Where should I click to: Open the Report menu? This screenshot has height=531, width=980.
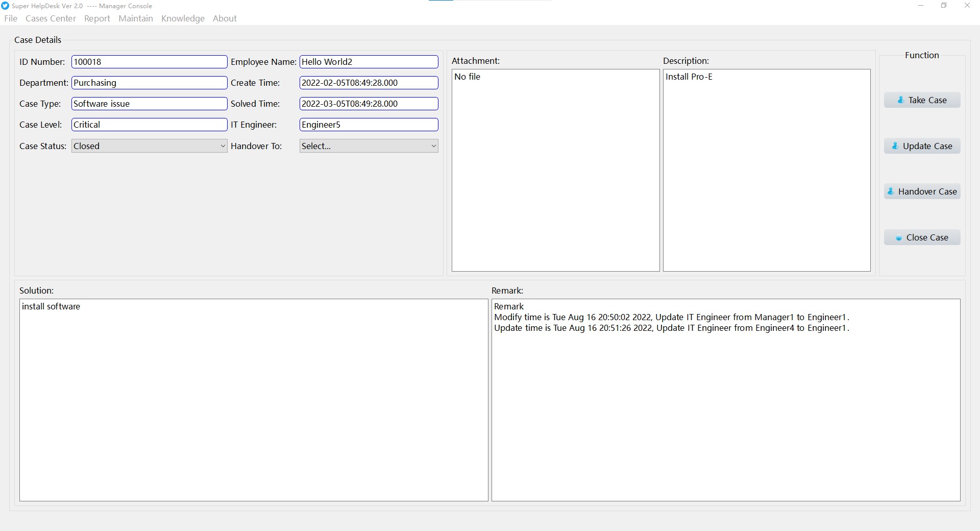point(97,18)
